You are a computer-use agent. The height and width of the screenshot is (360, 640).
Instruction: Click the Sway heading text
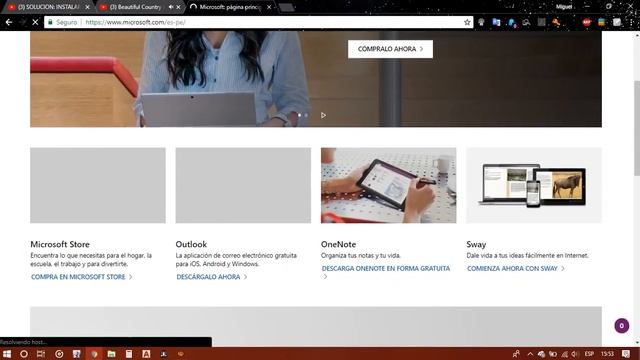coord(476,244)
